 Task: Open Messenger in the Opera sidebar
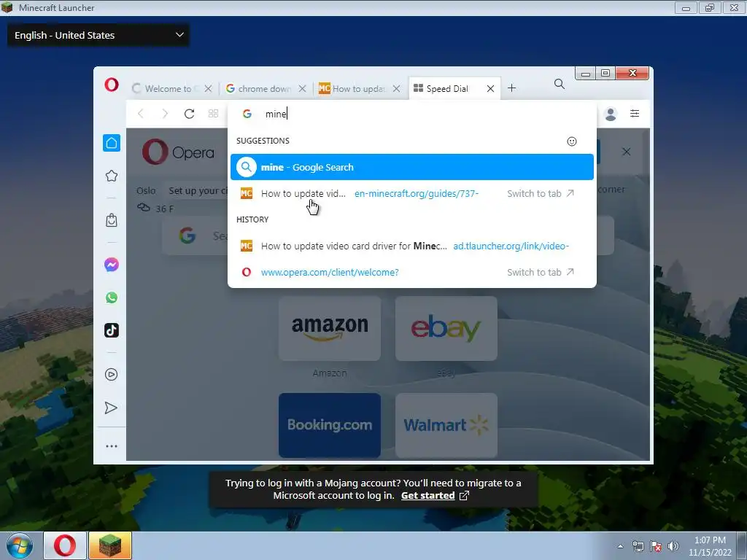[x=112, y=265]
